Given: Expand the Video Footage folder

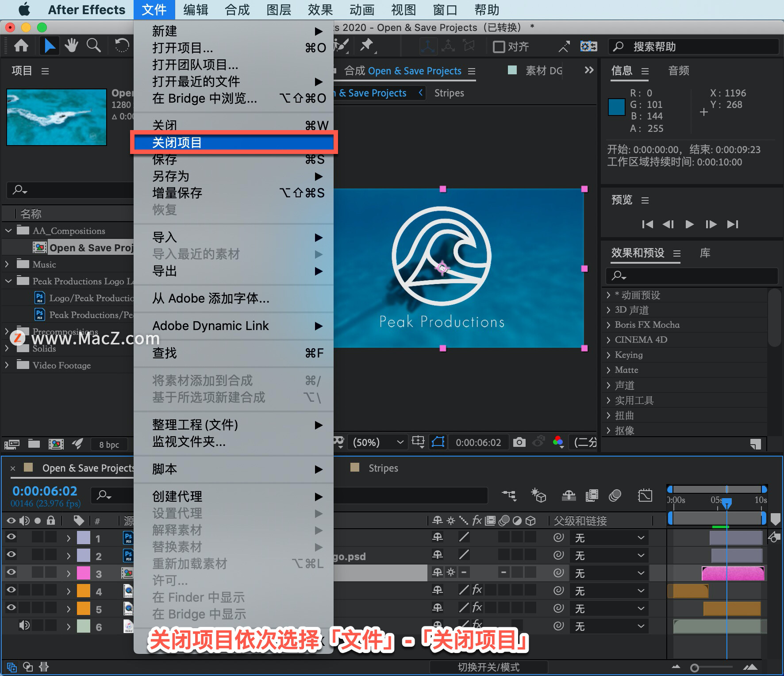Looking at the screenshot, I should (x=7, y=365).
